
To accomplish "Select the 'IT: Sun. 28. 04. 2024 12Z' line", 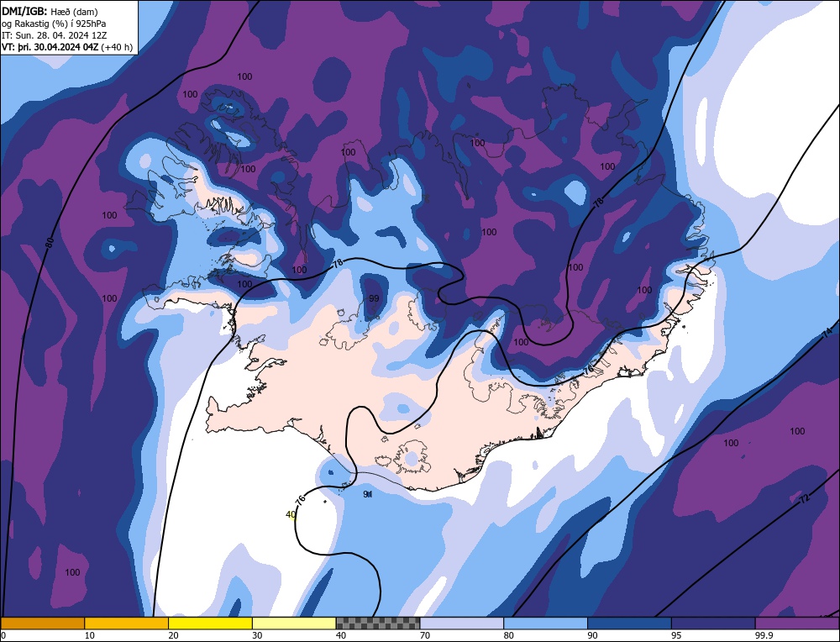I will (x=54, y=35).
